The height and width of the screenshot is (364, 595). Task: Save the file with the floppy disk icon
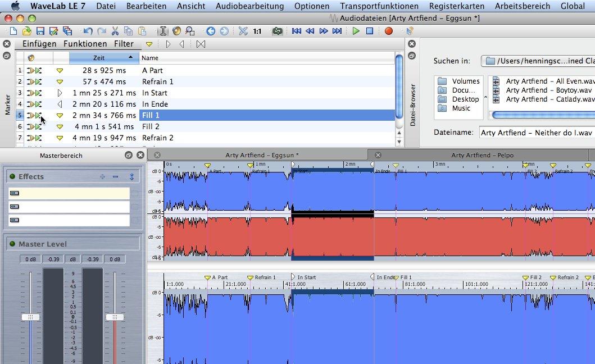[x=40, y=31]
